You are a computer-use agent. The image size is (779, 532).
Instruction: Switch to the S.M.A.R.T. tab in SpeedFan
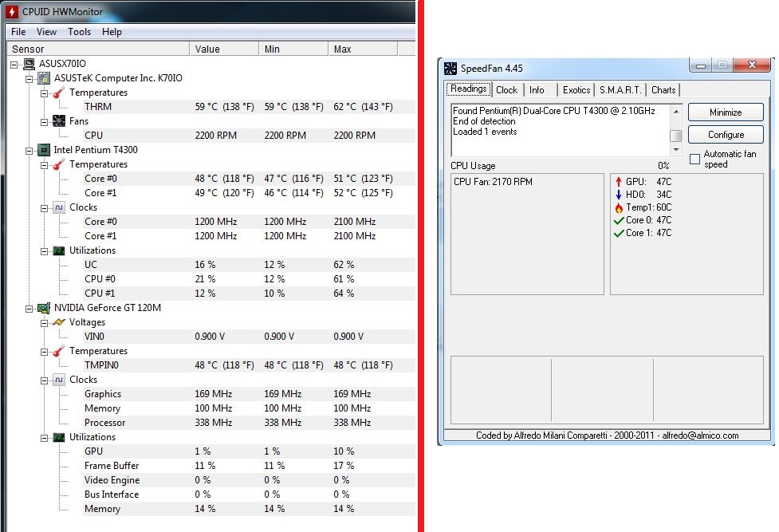pyautogui.click(x=620, y=90)
